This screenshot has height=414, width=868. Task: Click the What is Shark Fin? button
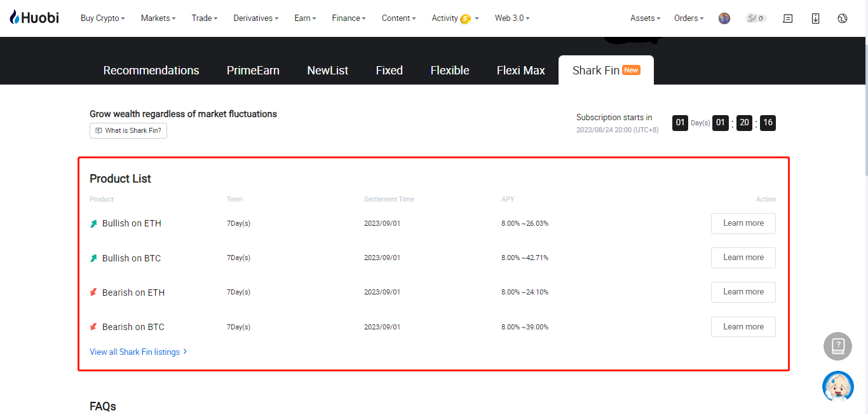128,130
